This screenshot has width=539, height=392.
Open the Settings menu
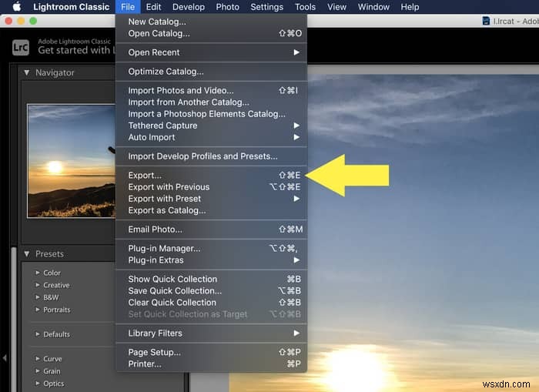(x=266, y=7)
